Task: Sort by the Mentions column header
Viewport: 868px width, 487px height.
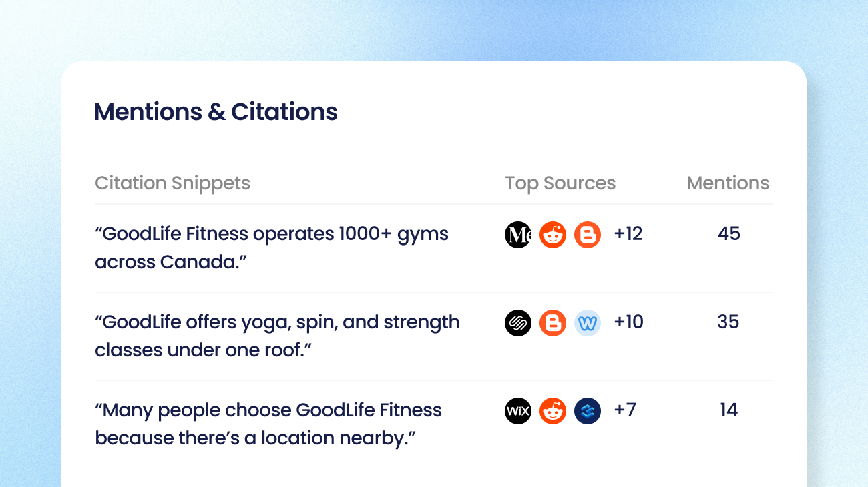Action: [x=728, y=183]
